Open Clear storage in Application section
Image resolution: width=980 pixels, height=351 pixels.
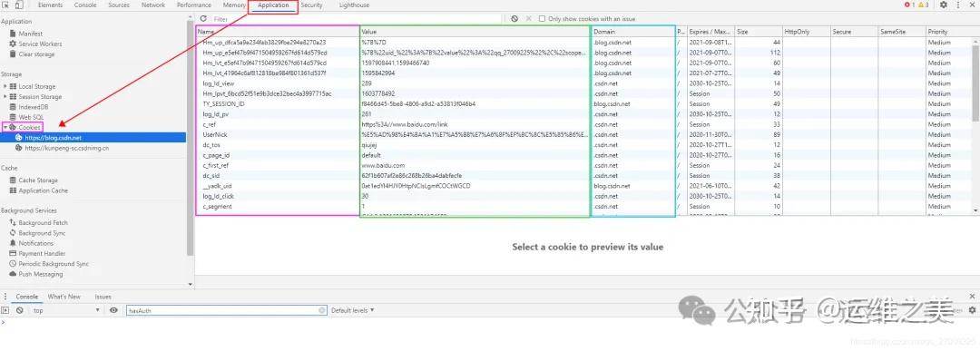click(36, 54)
